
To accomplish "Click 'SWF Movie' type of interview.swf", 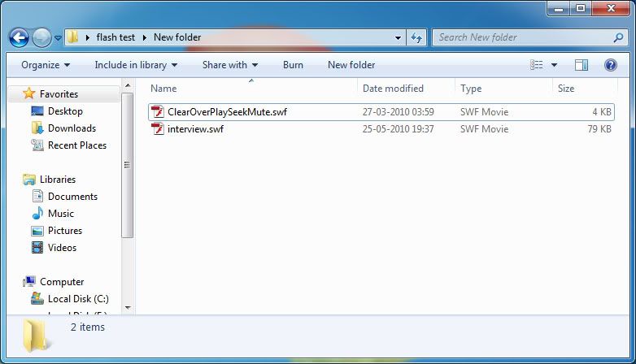I will 484,129.
